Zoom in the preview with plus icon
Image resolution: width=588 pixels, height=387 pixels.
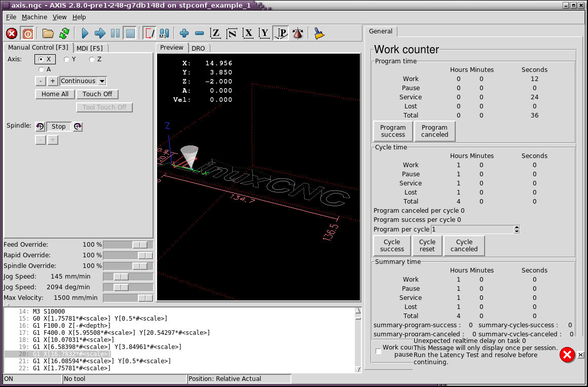pos(184,33)
